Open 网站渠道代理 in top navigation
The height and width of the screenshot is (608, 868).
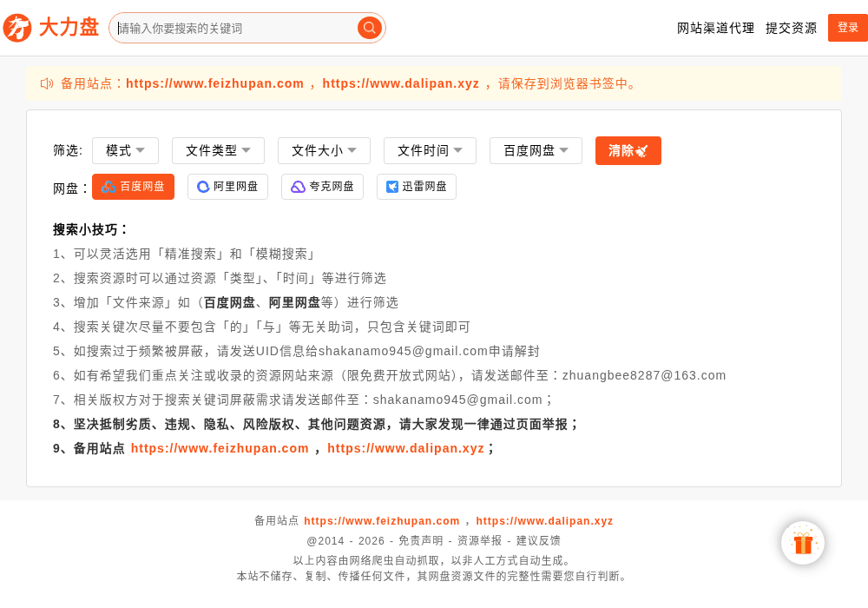pyautogui.click(x=715, y=29)
